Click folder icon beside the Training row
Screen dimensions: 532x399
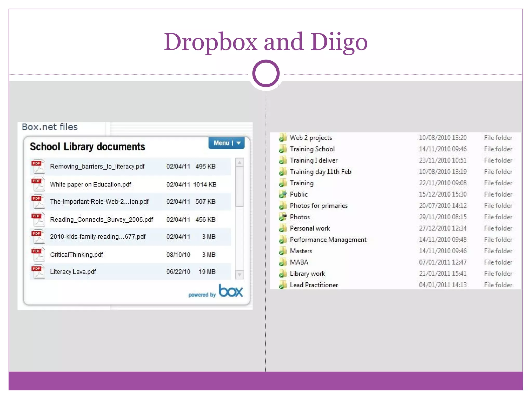(283, 183)
